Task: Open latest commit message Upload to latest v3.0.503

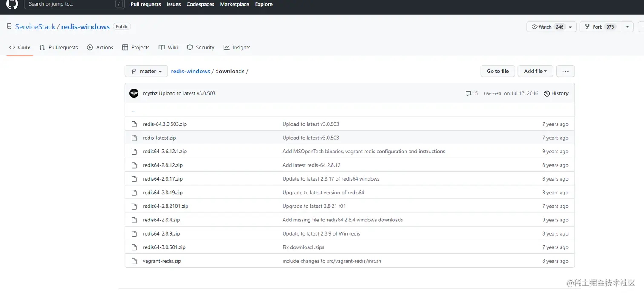Action: (187, 93)
